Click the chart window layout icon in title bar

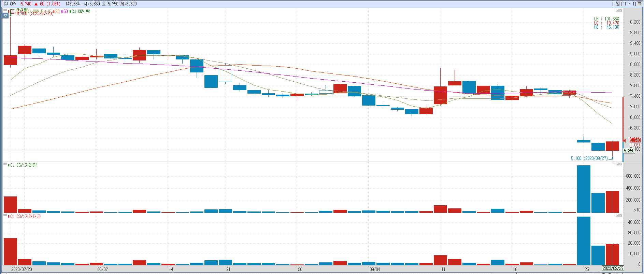tap(639, 4)
